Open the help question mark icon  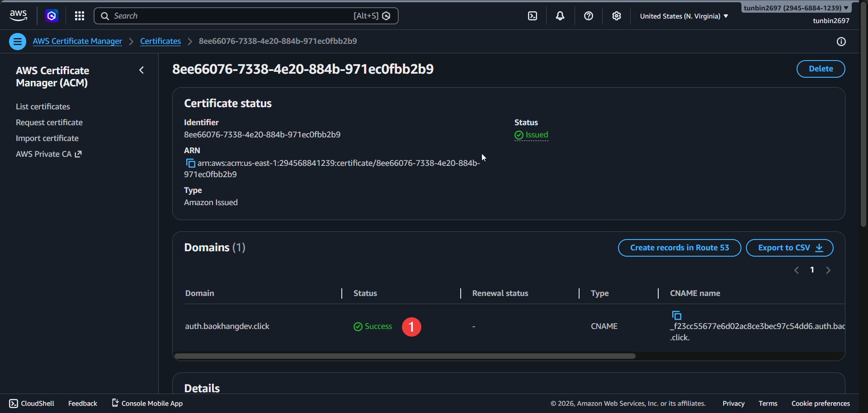[588, 16]
